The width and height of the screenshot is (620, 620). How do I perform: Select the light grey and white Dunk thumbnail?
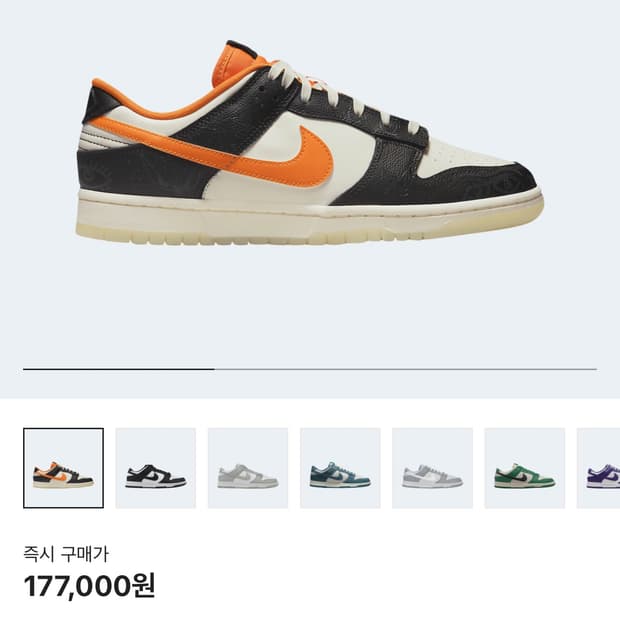[x=432, y=468]
